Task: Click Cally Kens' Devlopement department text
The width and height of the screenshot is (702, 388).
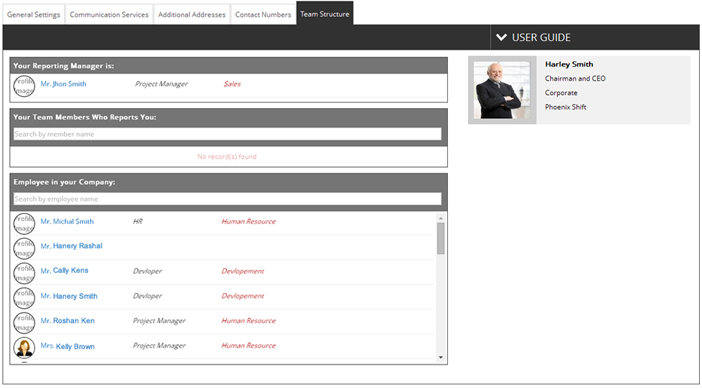Action: pyautogui.click(x=243, y=271)
